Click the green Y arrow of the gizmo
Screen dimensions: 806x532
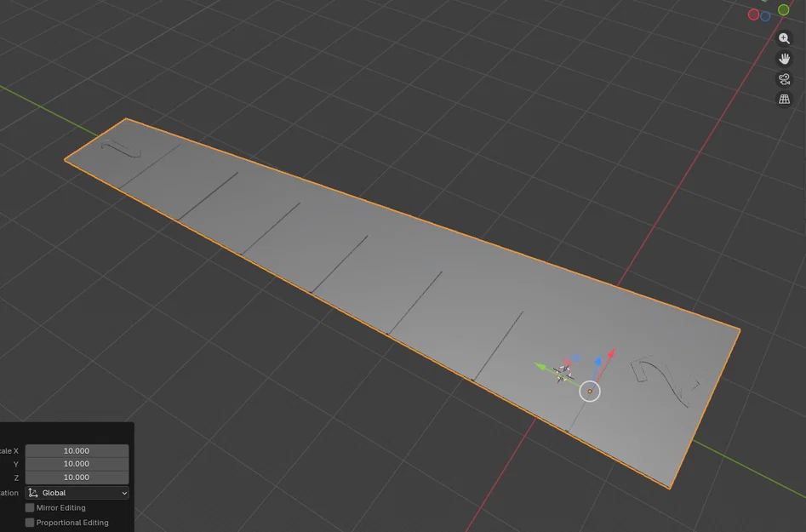540,366
